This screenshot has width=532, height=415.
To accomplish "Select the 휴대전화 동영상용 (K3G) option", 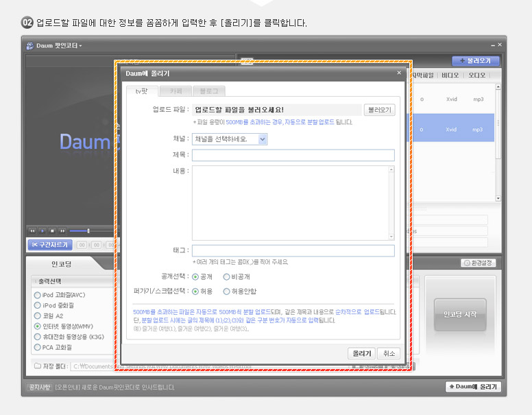I will point(37,337).
